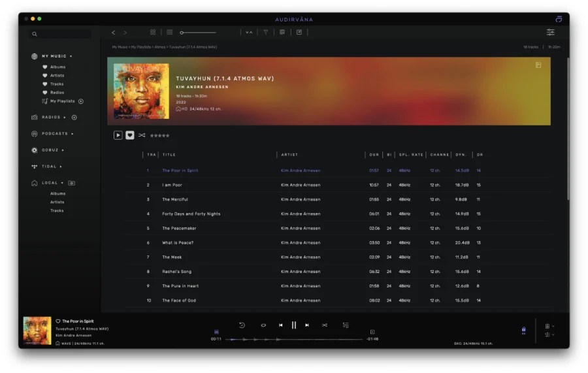Open the track filter funnel icon
The image size is (588, 373).
click(x=266, y=32)
